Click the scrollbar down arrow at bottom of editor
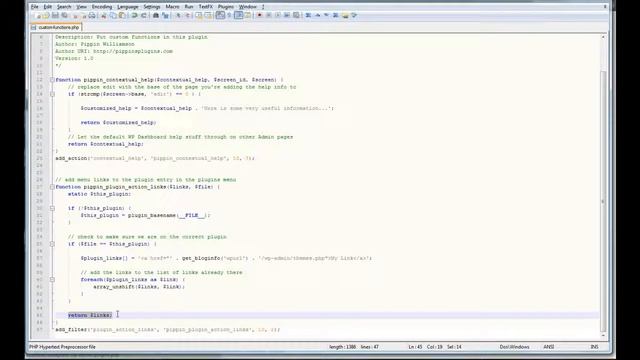 click(603, 336)
